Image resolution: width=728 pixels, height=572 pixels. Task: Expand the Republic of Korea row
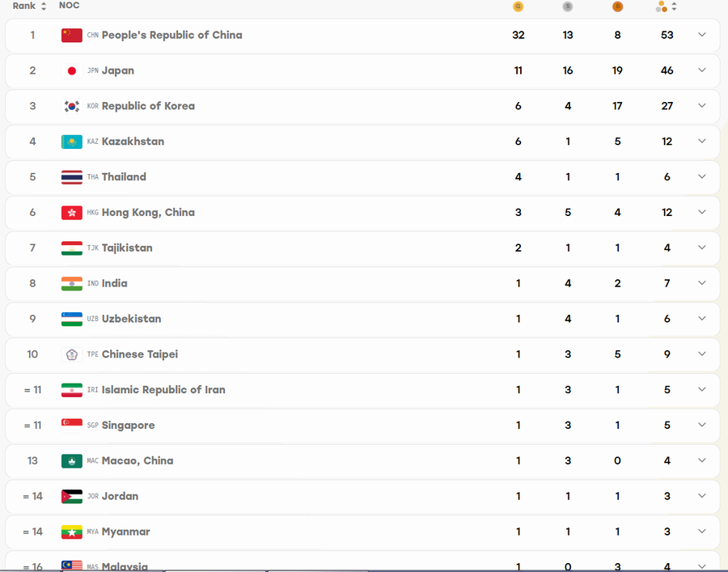tap(702, 106)
